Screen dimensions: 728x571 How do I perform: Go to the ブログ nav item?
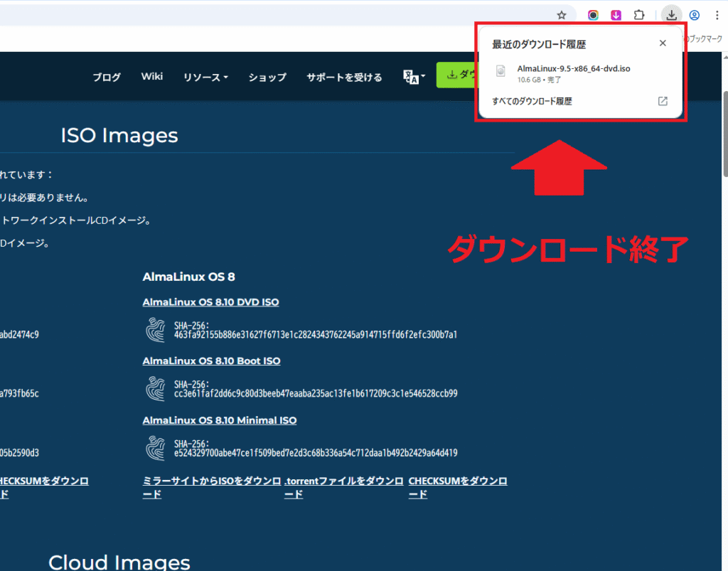[107, 77]
